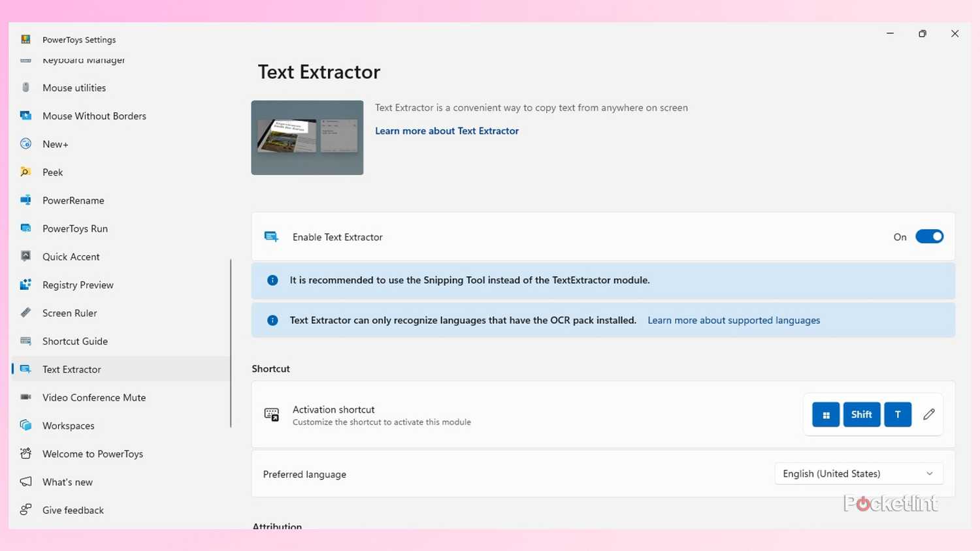Click the T key in activation shortcut
The width and height of the screenshot is (980, 551).
pyautogui.click(x=898, y=415)
